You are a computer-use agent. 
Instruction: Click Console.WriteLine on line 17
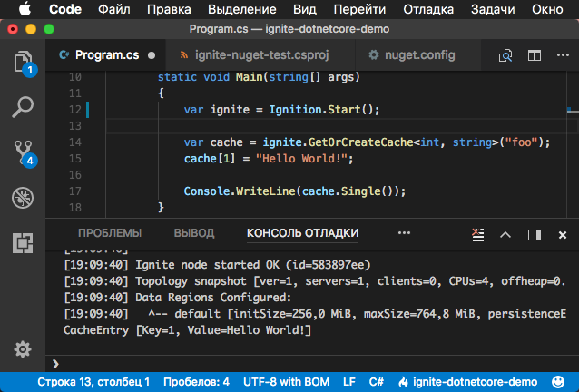[240, 191]
